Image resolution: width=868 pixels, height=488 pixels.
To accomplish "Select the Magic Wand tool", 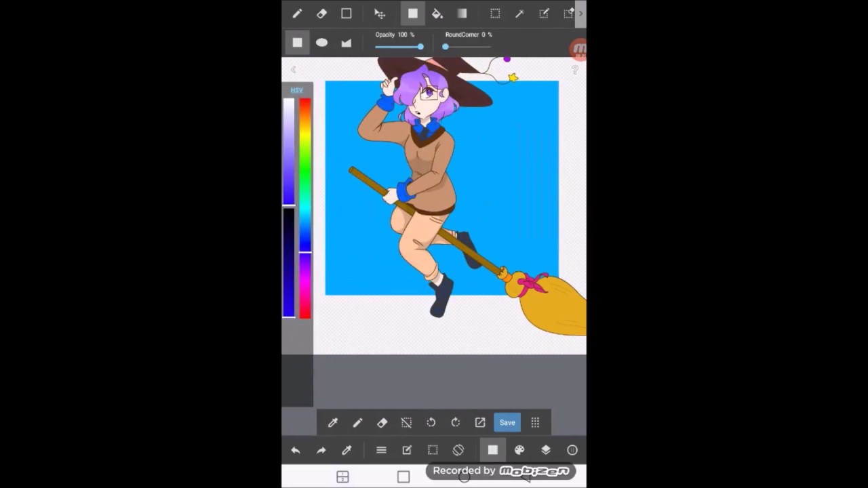I will point(519,14).
